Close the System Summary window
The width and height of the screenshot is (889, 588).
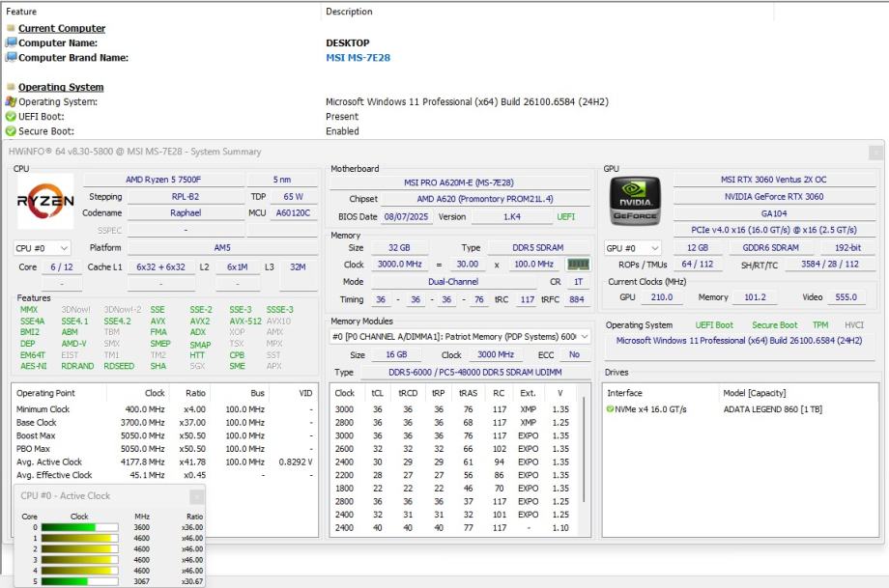(x=875, y=152)
